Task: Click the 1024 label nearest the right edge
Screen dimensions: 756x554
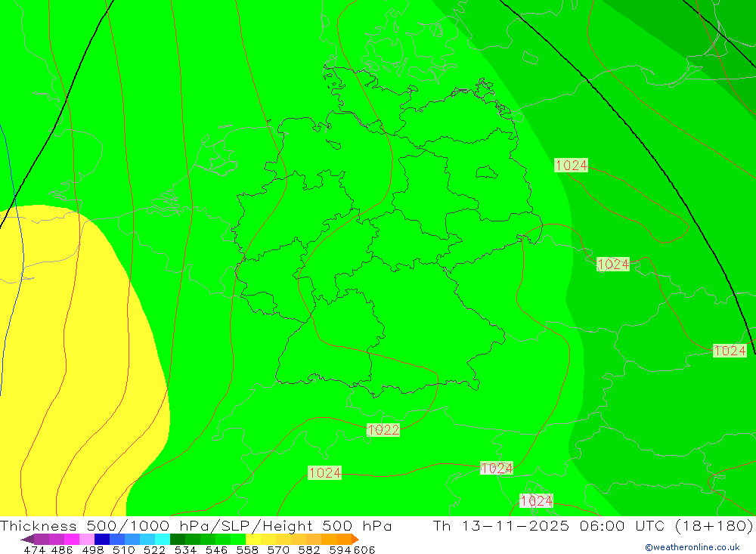Action: 730,351
